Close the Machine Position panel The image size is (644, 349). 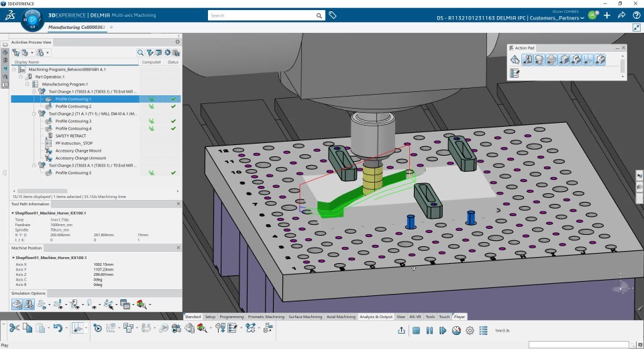tap(178, 248)
